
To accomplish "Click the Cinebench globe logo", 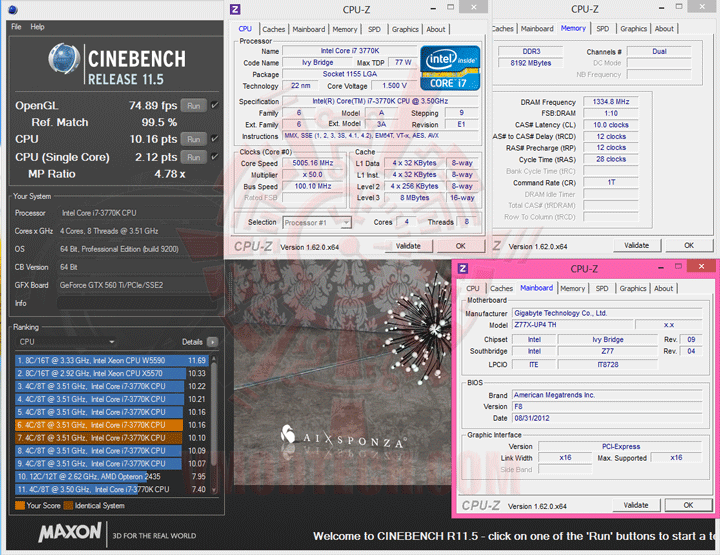I will (x=64, y=58).
